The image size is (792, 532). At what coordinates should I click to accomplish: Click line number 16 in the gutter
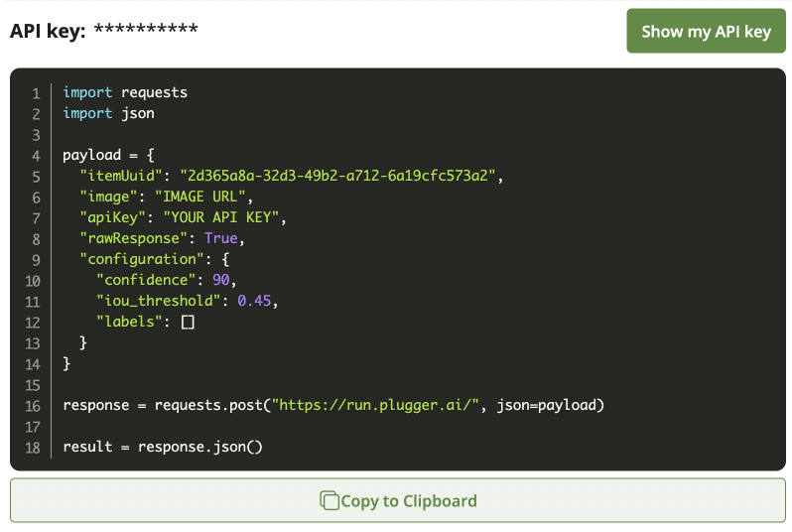coord(35,405)
